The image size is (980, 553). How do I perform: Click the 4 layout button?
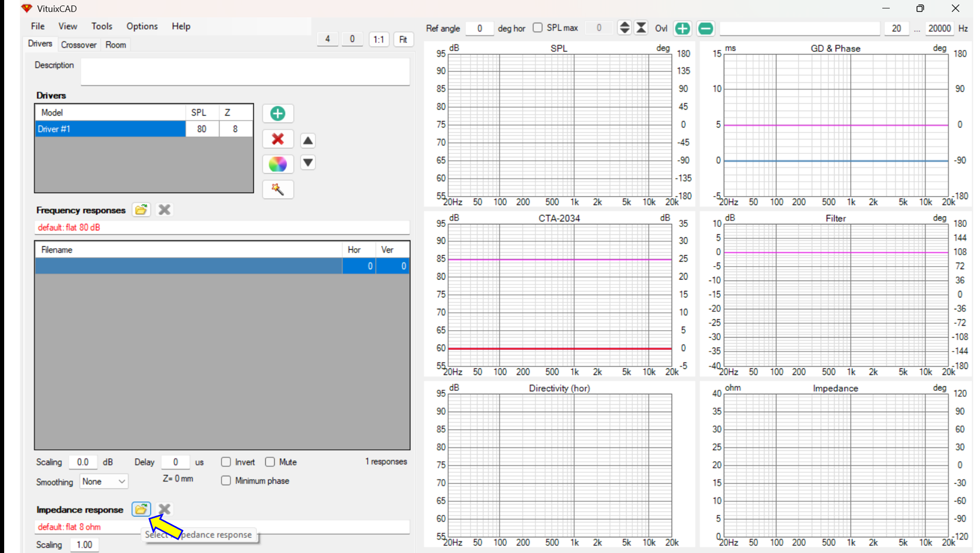point(327,39)
